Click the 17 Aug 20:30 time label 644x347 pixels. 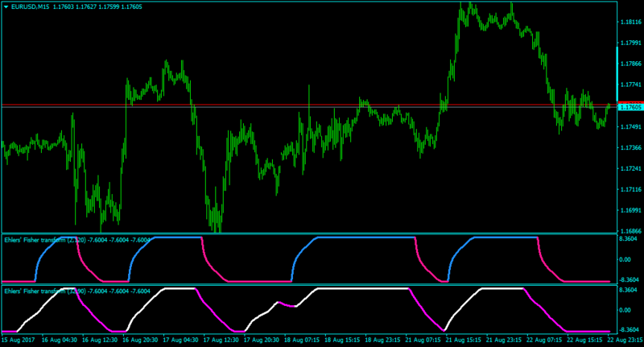262,340
